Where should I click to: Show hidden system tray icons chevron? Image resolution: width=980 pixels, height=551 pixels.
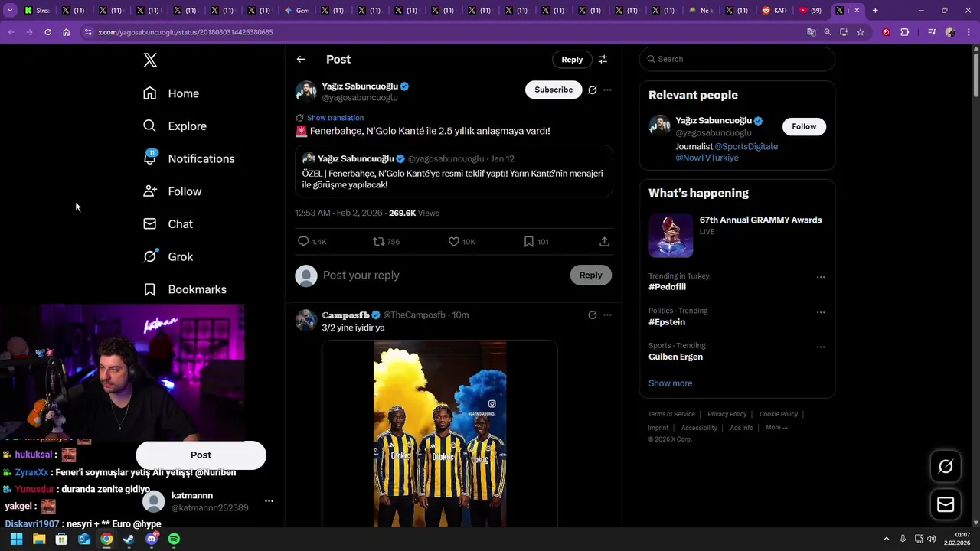(x=887, y=539)
